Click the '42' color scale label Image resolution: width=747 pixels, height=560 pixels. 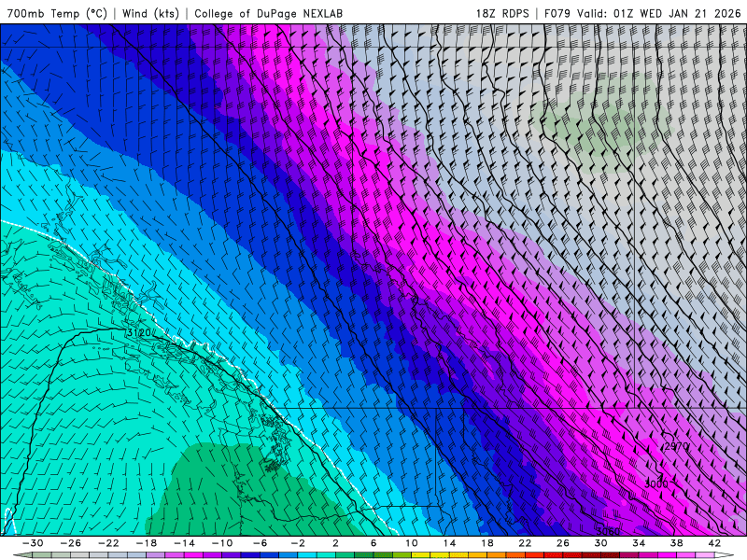coord(714,543)
